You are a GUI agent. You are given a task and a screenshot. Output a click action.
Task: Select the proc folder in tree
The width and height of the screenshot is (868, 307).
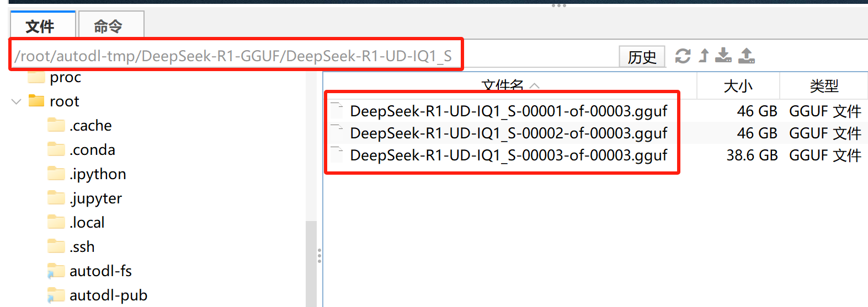coord(66,78)
